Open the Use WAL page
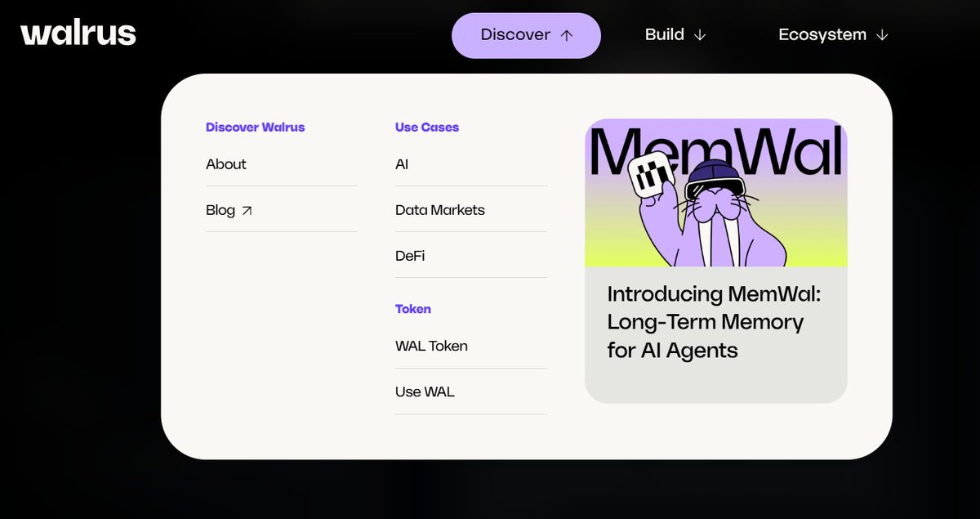Screen dimensions: 980x519 pyautogui.click(x=425, y=391)
